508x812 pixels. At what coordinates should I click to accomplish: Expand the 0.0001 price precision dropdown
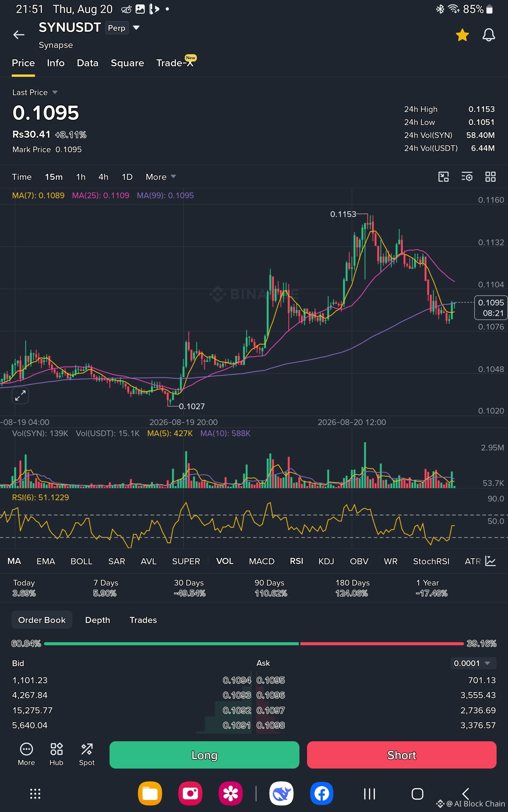(x=473, y=663)
